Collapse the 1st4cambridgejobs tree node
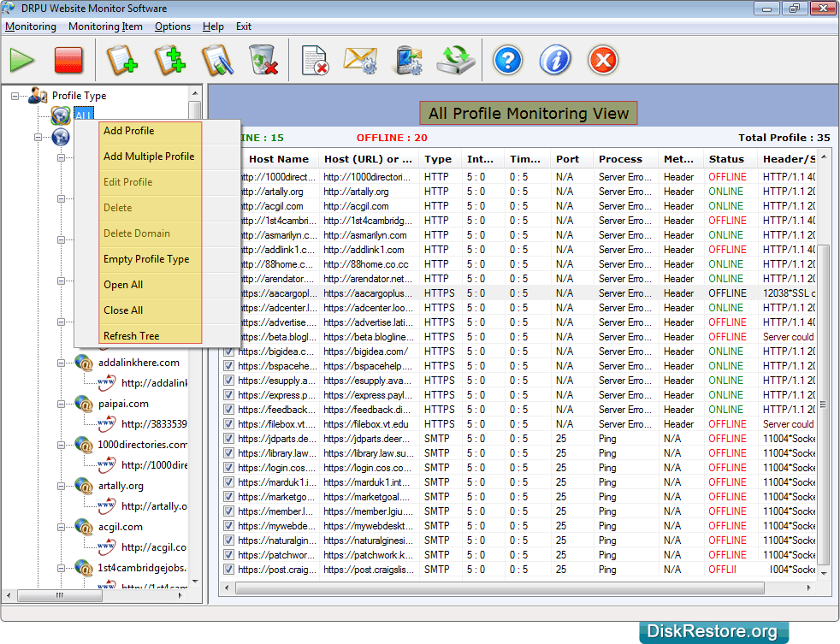840x644 pixels. click(61, 568)
